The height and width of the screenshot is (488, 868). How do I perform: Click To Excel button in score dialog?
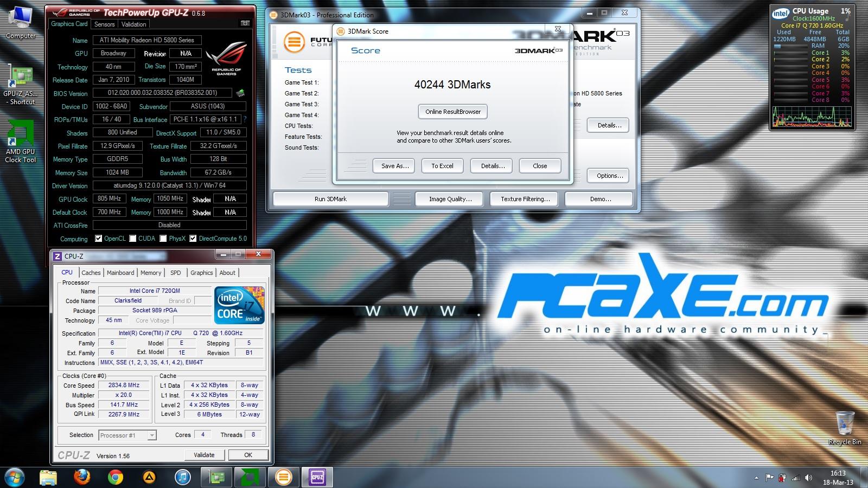442,166
